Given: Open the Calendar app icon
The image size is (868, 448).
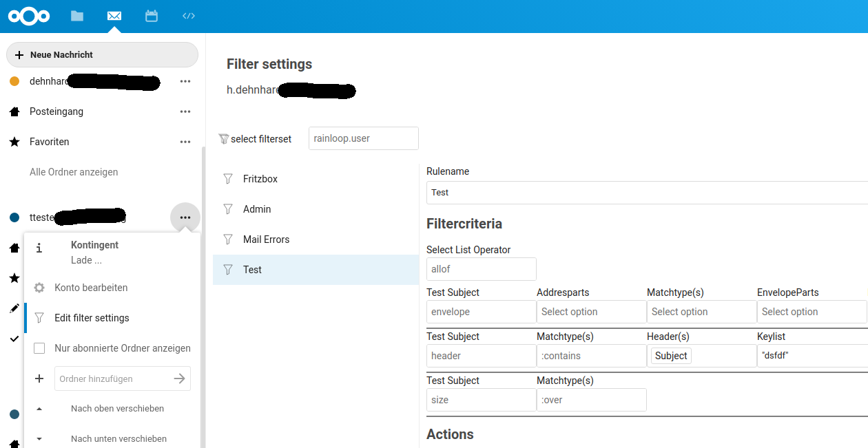Looking at the screenshot, I should pos(152,16).
